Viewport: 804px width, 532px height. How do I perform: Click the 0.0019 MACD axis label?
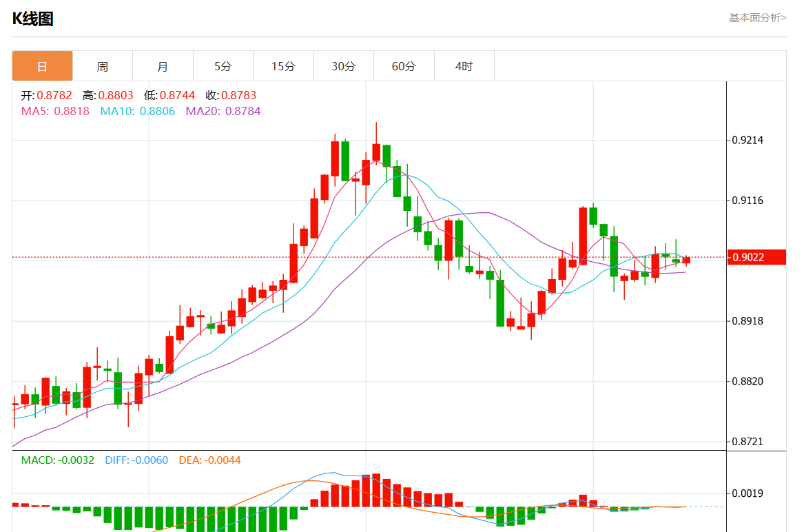748,493
